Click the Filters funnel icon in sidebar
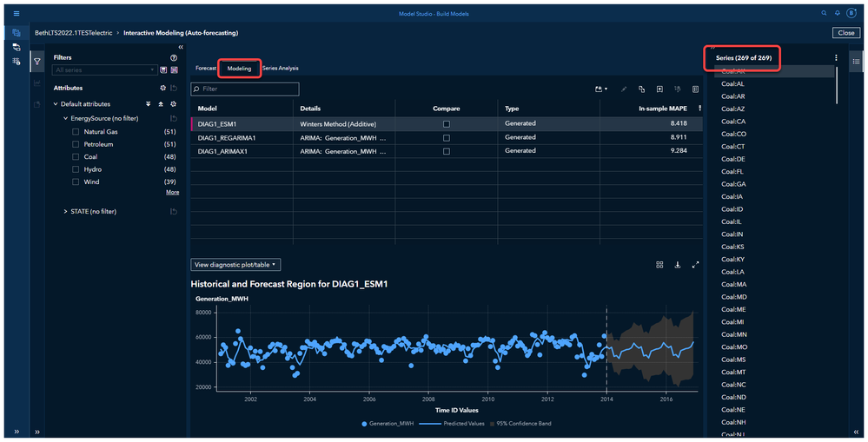 37,62
